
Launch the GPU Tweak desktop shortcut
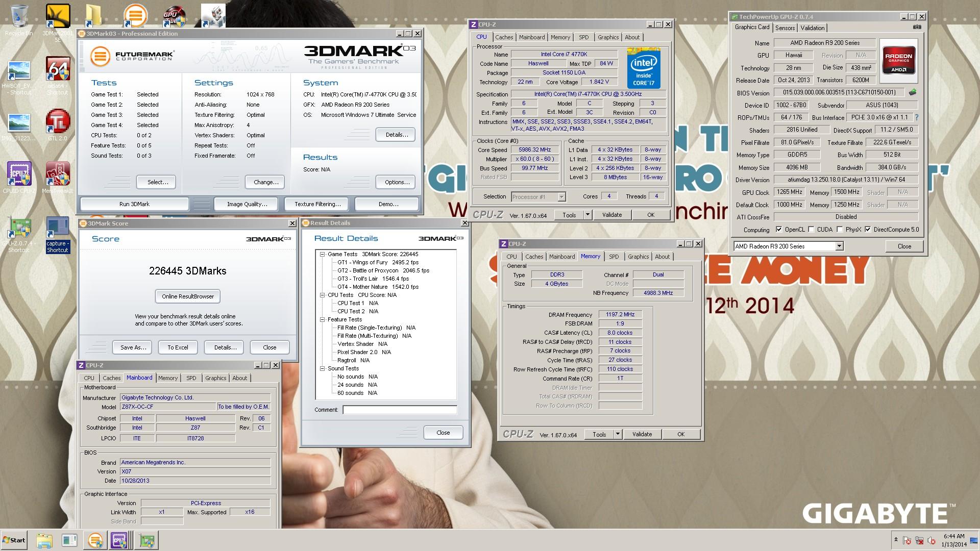pos(174,16)
